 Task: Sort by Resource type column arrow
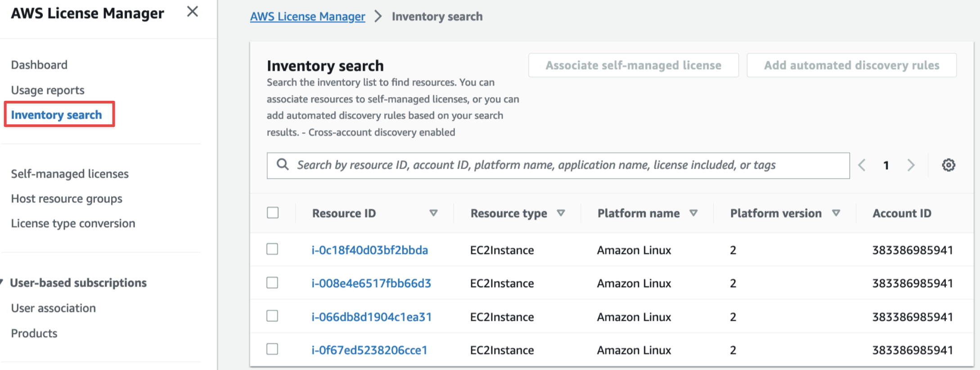point(561,213)
